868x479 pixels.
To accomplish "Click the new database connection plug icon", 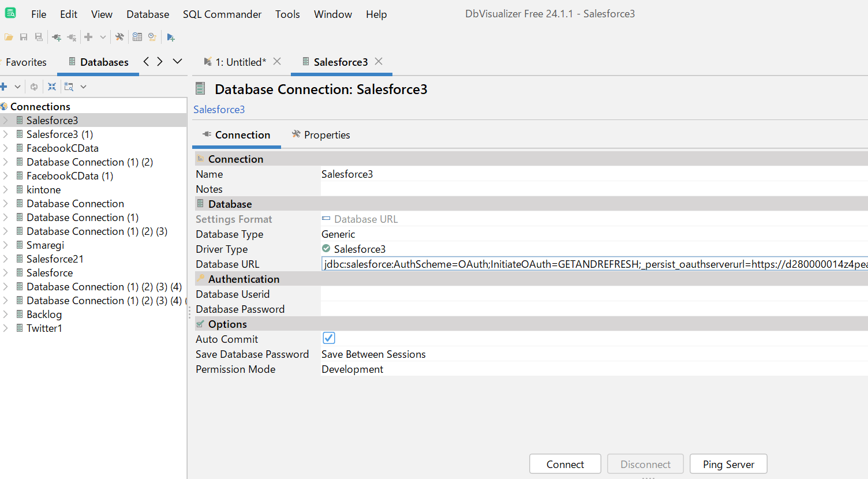I will (x=56, y=37).
